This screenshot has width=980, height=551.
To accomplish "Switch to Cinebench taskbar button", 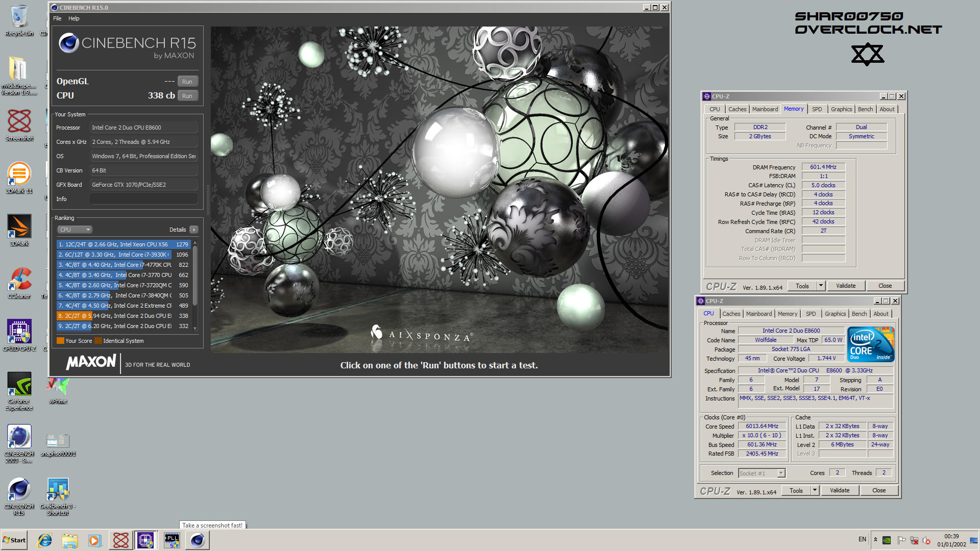I will pyautogui.click(x=198, y=540).
